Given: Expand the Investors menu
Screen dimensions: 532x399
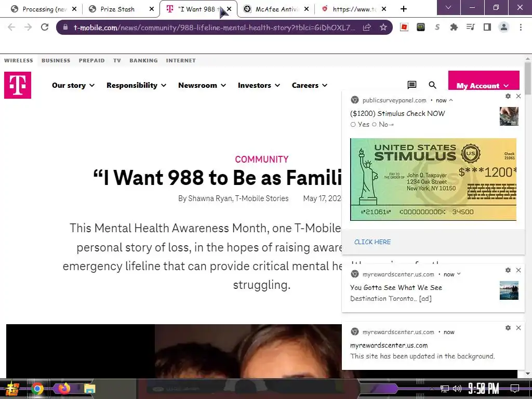Looking at the screenshot, I should click(x=259, y=85).
